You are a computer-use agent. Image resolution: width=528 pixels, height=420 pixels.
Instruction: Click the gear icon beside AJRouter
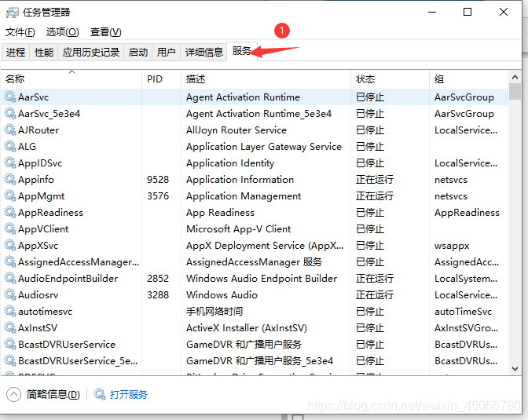click(10, 130)
